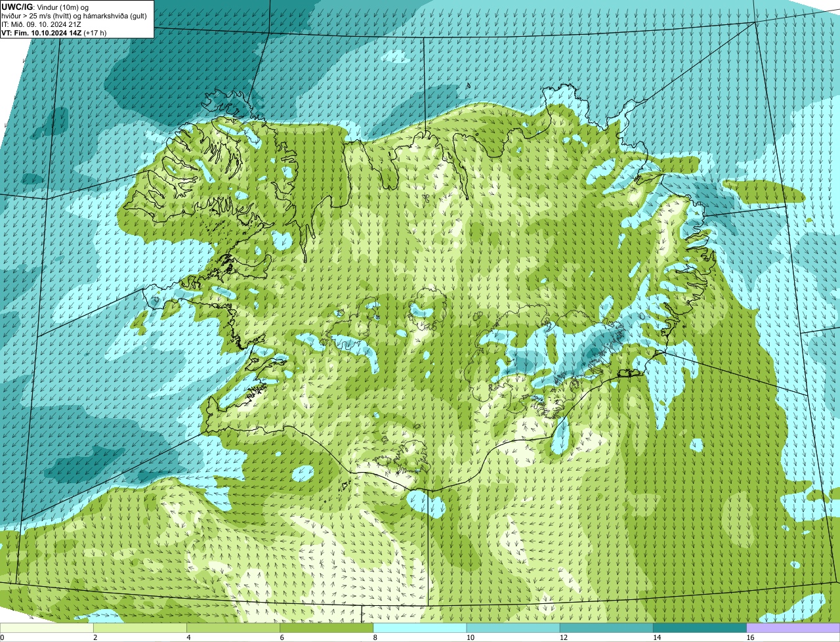Click the legend scale label '6'

282,637
